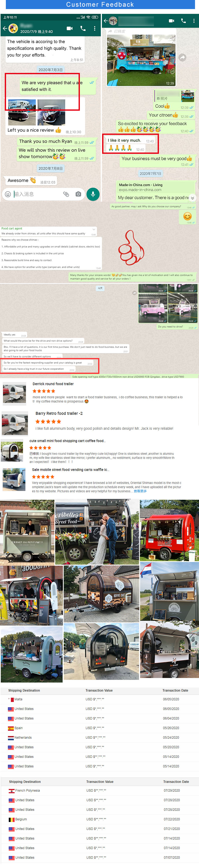
Task: Click the 查看更多 link in review
Action: pos(140,491)
